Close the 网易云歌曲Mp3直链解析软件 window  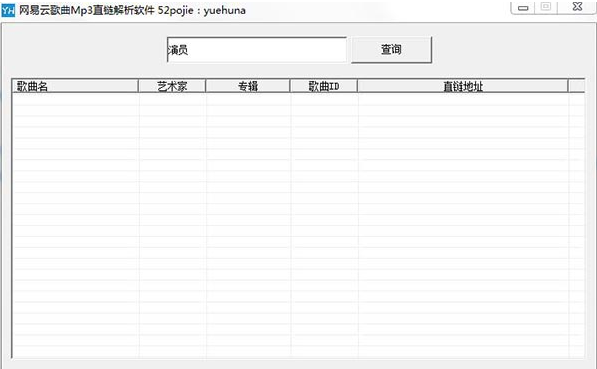577,7
